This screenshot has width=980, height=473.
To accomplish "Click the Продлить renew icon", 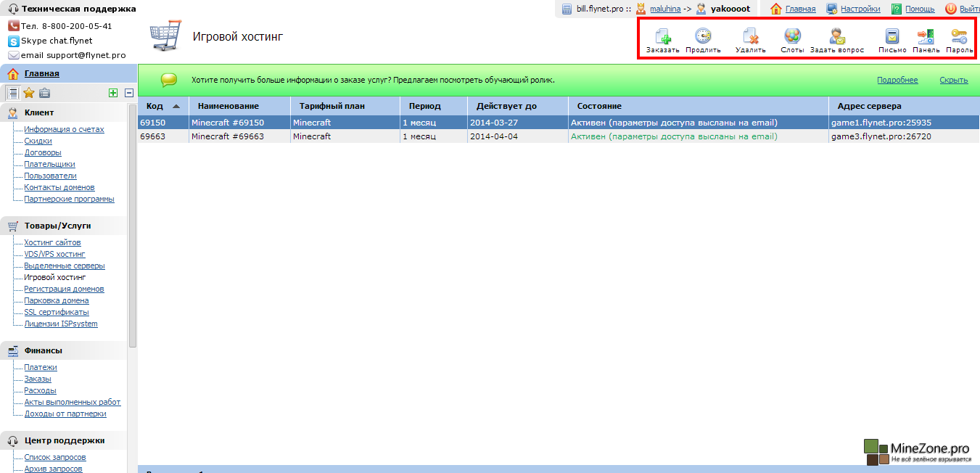I will click(x=703, y=37).
